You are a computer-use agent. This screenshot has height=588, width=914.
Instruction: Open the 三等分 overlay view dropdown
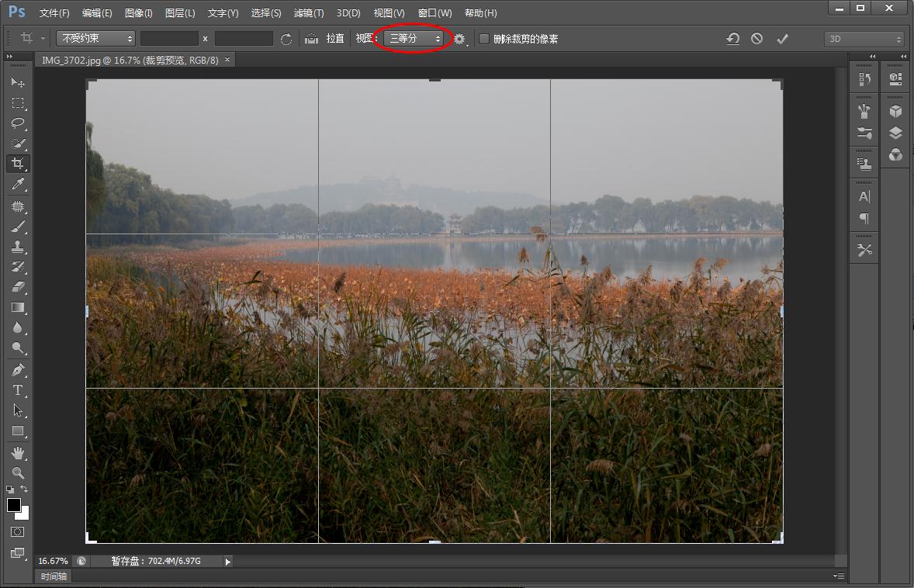coord(415,38)
